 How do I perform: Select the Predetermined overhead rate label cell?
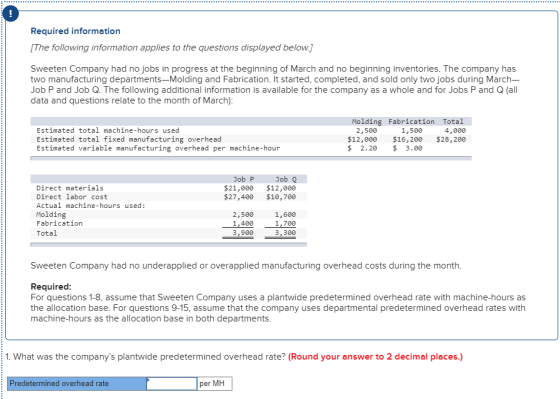[77, 383]
